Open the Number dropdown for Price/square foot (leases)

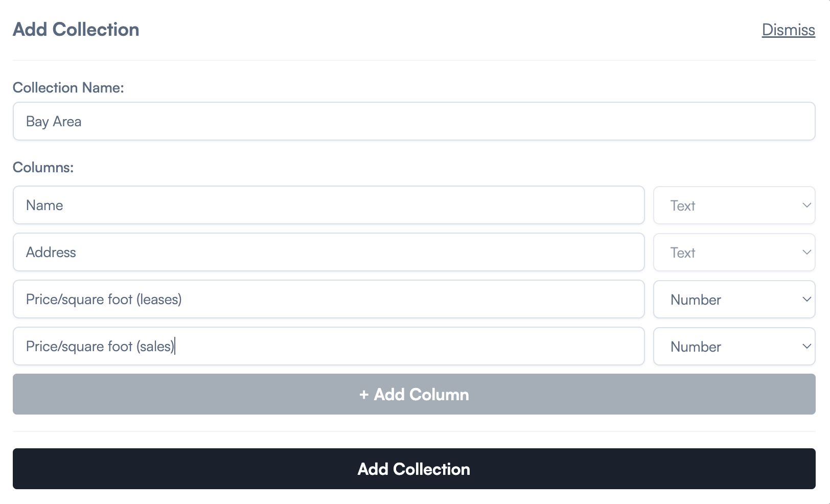tap(733, 300)
